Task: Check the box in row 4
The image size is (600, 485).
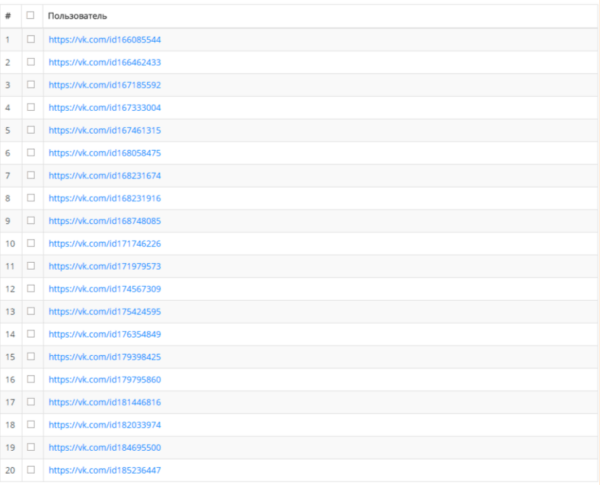Action: pyautogui.click(x=31, y=107)
